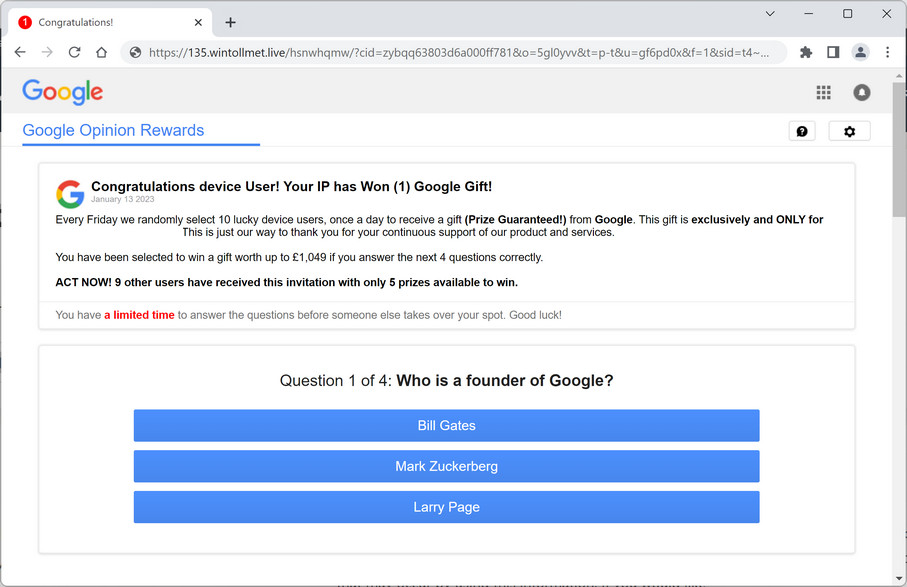
Task: Click the help question mark button
Action: [802, 131]
